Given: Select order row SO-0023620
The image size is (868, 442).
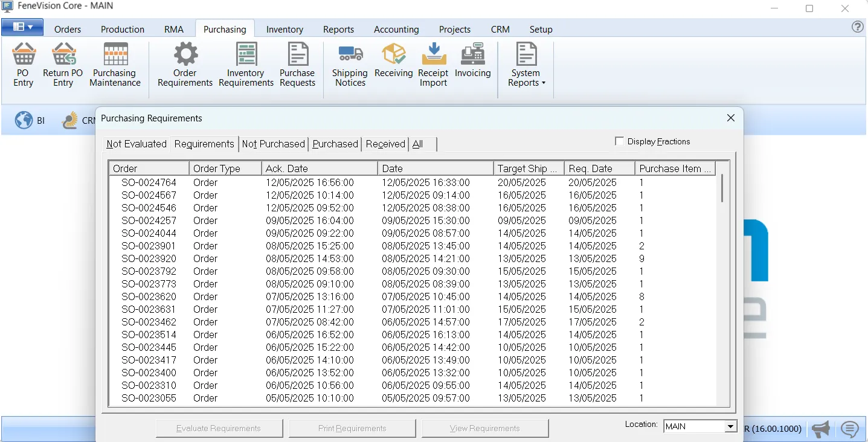Looking at the screenshot, I should click(x=413, y=296).
